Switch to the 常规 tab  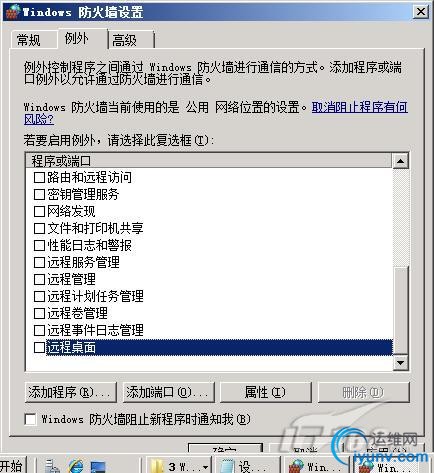click(x=29, y=40)
